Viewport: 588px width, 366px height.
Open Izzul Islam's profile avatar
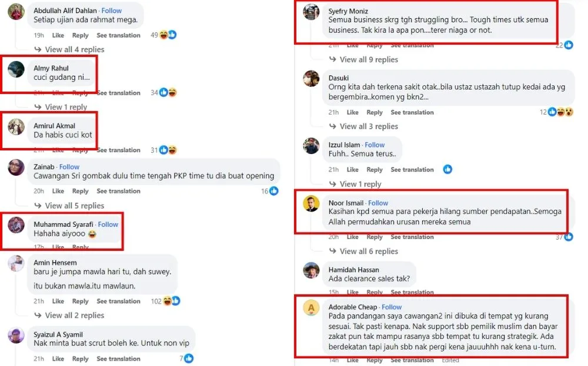[x=311, y=146]
